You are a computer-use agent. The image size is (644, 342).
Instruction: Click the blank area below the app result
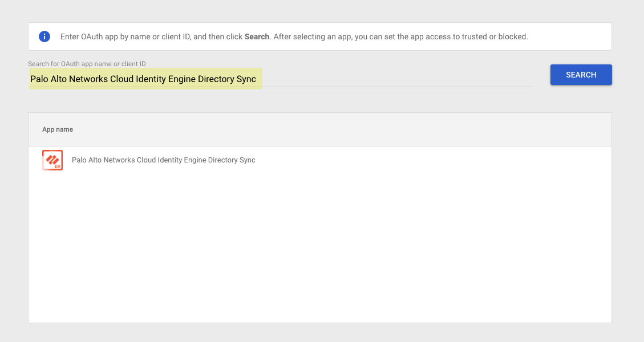(319, 245)
